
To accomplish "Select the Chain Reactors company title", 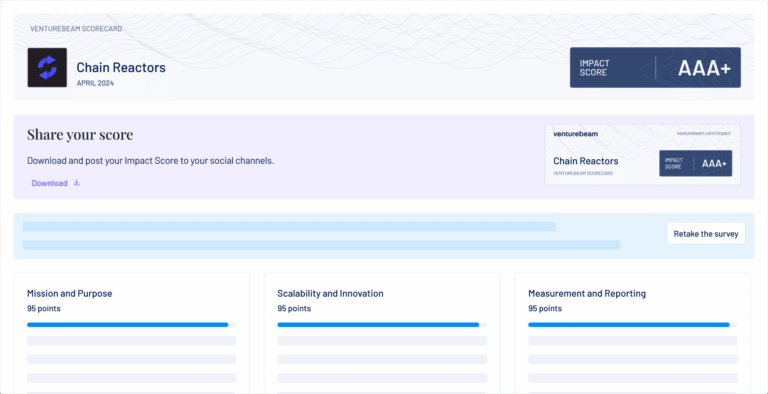I will pyautogui.click(x=121, y=68).
